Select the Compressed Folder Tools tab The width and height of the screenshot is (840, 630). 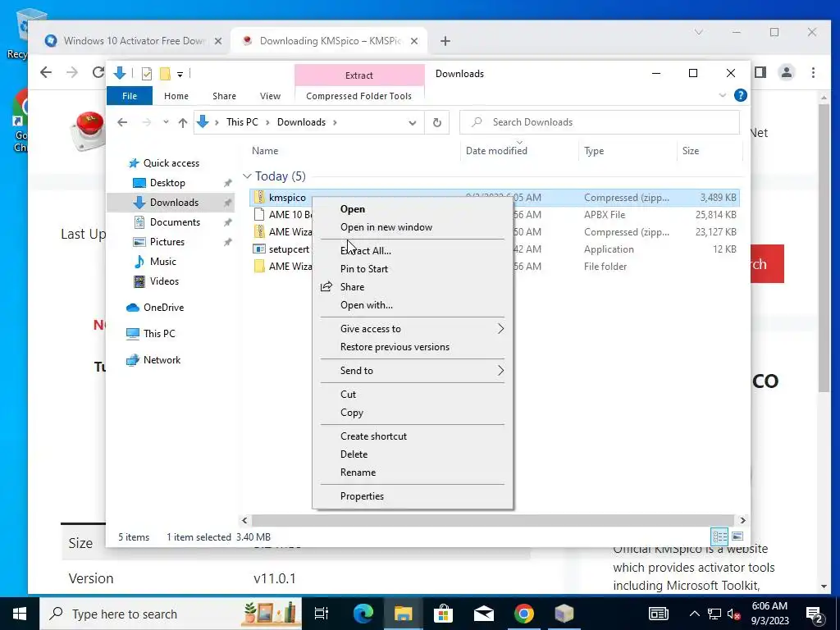[x=359, y=96]
